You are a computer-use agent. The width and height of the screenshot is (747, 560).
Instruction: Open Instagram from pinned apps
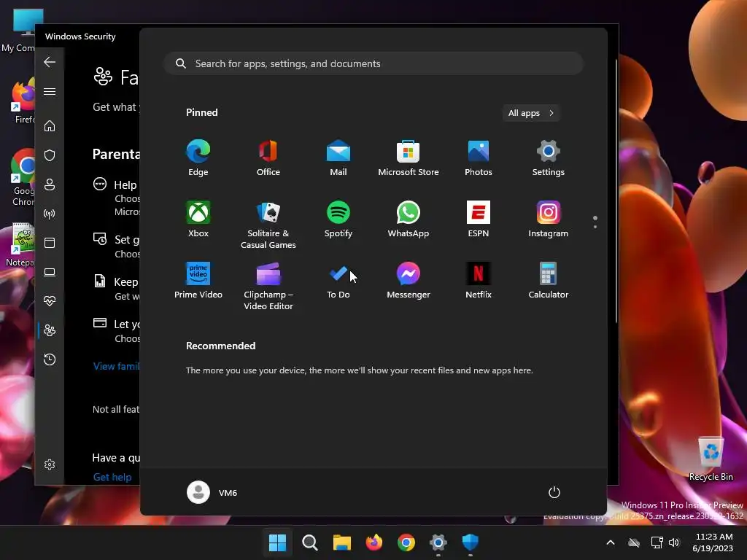coord(549,219)
